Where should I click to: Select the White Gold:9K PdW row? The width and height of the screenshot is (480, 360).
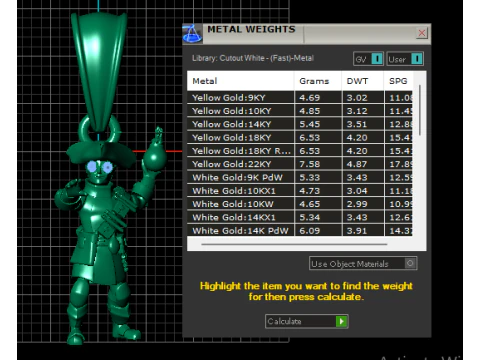(300, 177)
